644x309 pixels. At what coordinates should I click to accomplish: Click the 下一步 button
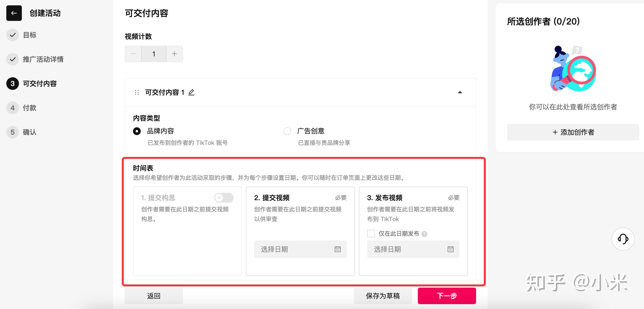446,295
